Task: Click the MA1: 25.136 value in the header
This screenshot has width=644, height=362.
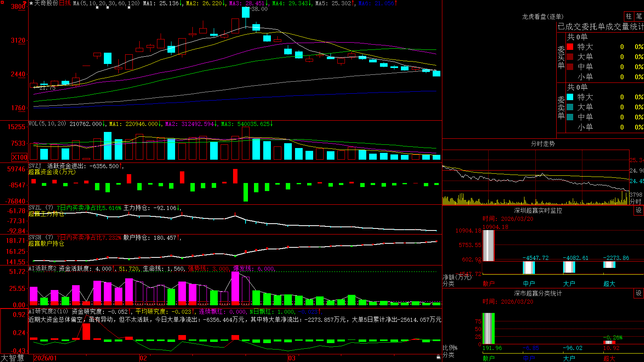Action: point(162,3)
